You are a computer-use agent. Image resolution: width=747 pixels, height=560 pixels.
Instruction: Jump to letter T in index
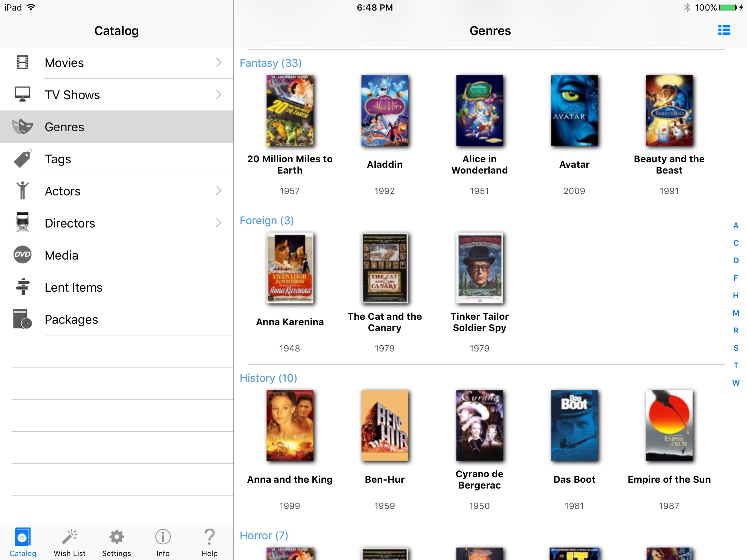click(x=736, y=366)
